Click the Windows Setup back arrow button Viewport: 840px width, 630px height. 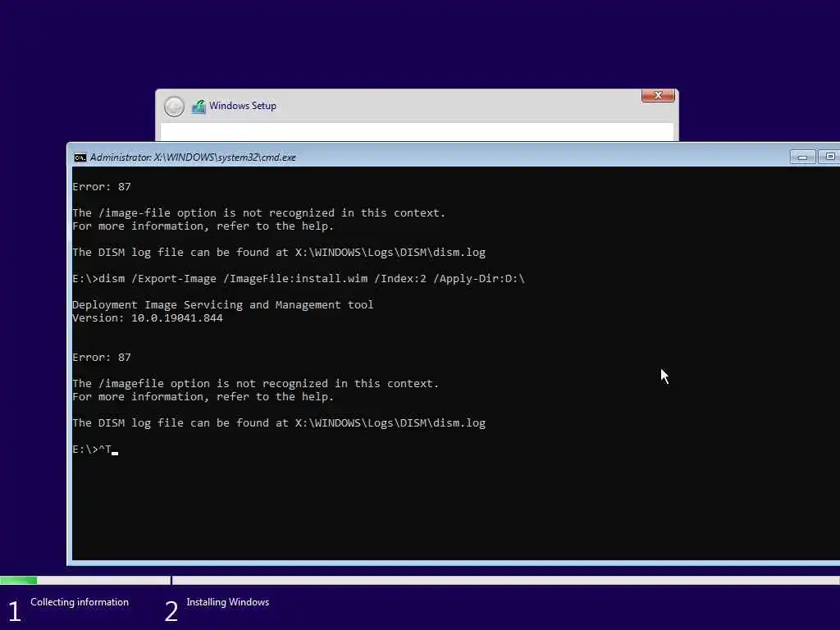[x=174, y=107]
